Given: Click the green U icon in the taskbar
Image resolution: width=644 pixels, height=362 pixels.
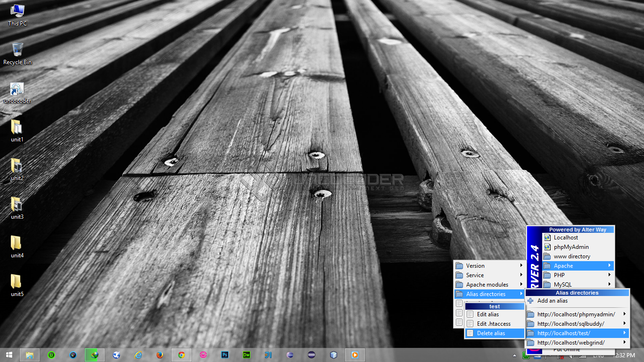Looking at the screenshot, I should click(51, 355).
